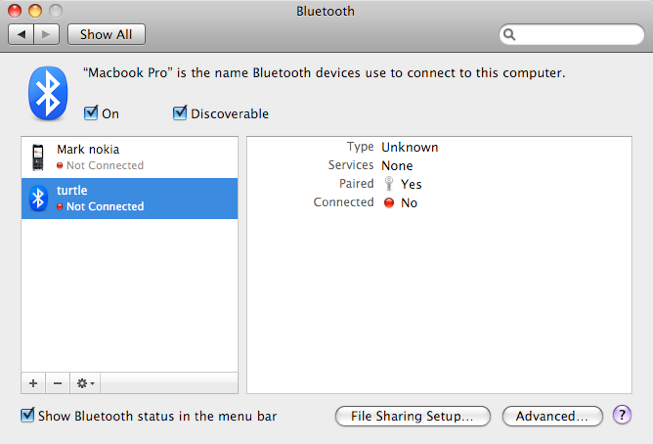The width and height of the screenshot is (653, 444).
Task: Open the gear action dropdown menu
Action: 85,383
